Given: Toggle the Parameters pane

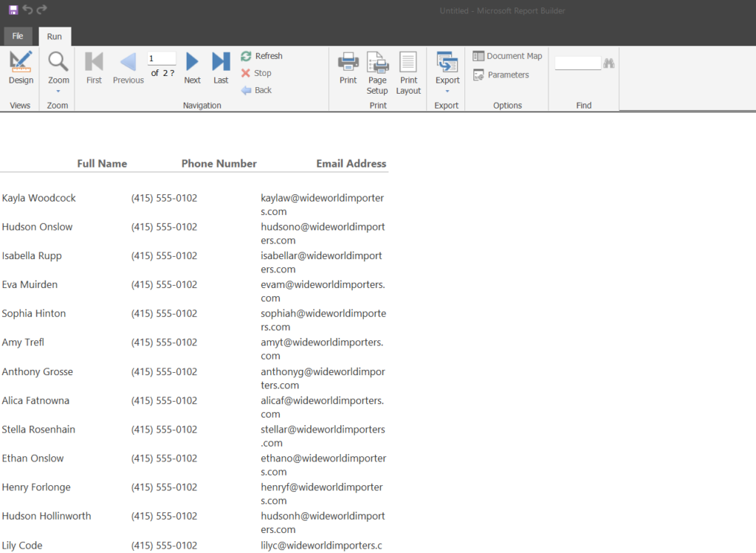Looking at the screenshot, I should pyautogui.click(x=501, y=75).
